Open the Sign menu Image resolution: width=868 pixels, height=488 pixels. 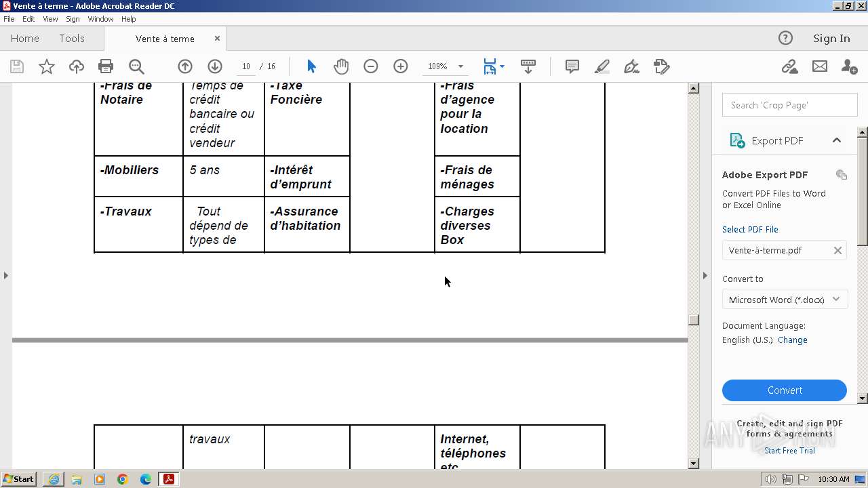[73, 19]
